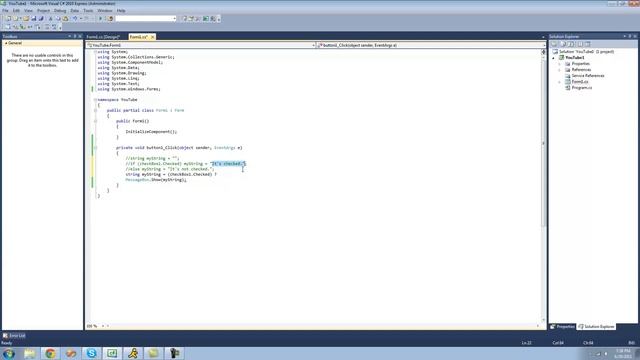Open the Visual C# taskbar icon
Viewport: 640px width, 360px height.
[112, 353]
